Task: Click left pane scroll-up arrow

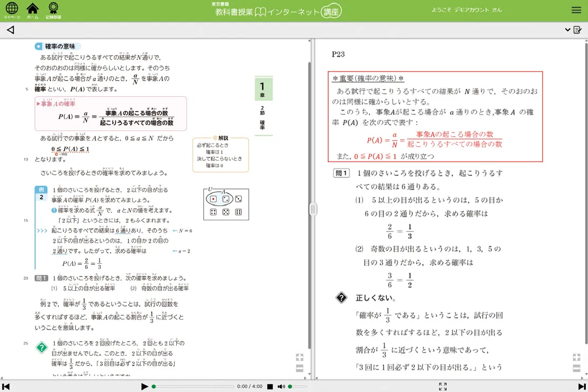Action: (x=310, y=41)
